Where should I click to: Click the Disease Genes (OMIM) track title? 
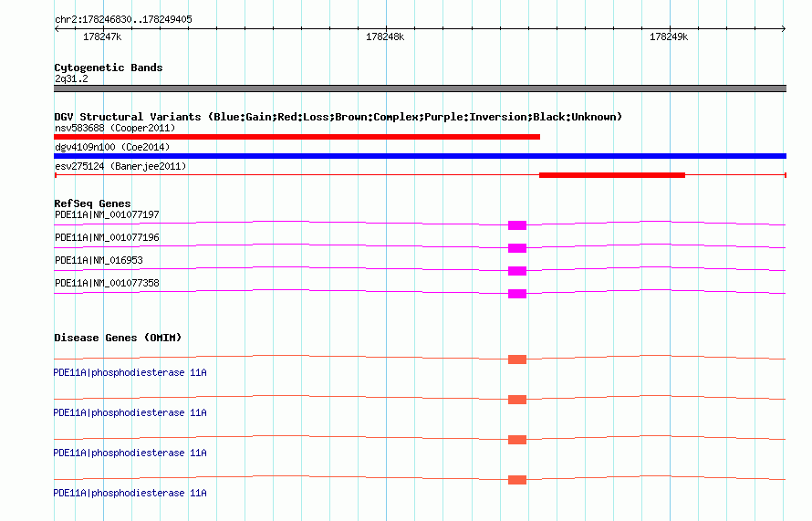point(118,338)
